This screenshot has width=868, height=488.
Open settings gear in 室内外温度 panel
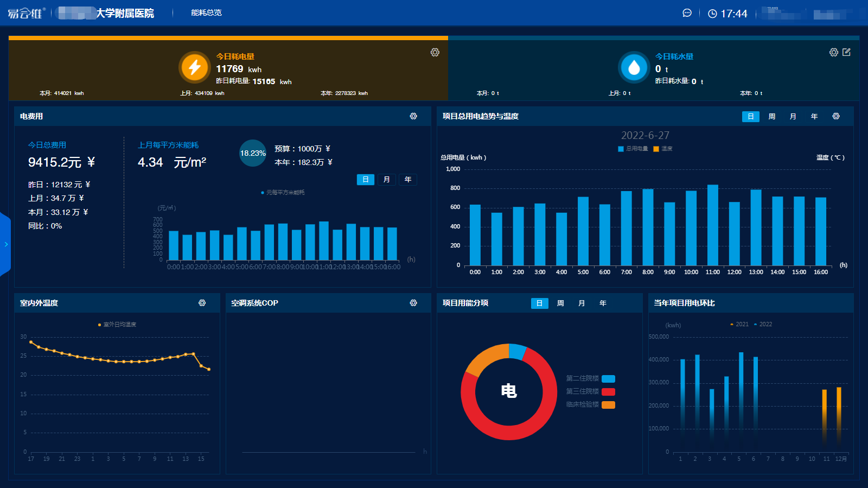pos(202,303)
